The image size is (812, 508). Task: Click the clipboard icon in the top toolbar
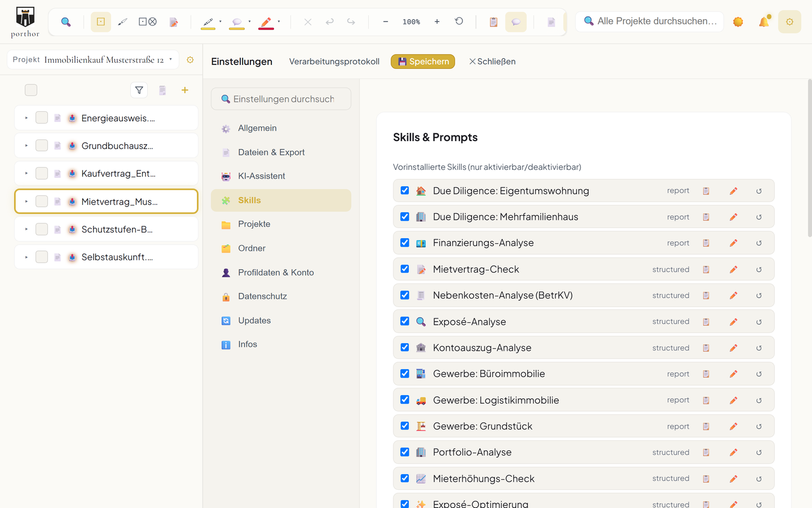tap(493, 22)
